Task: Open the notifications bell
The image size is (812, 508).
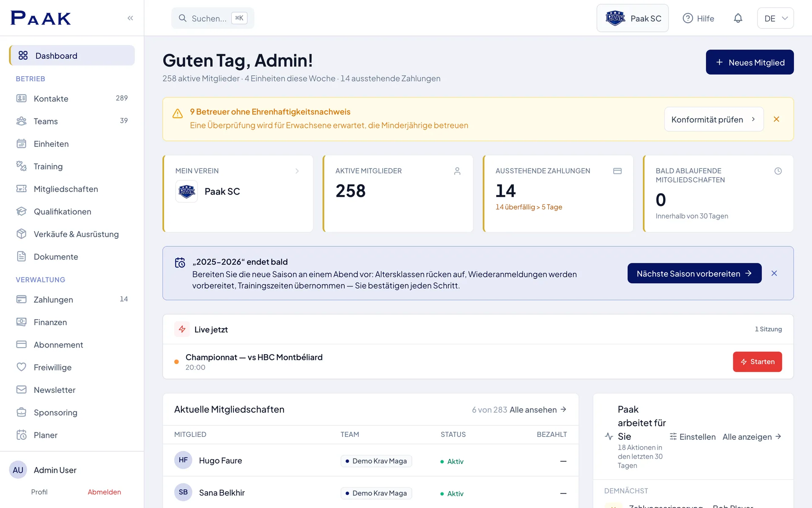Action: click(x=738, y=18)
